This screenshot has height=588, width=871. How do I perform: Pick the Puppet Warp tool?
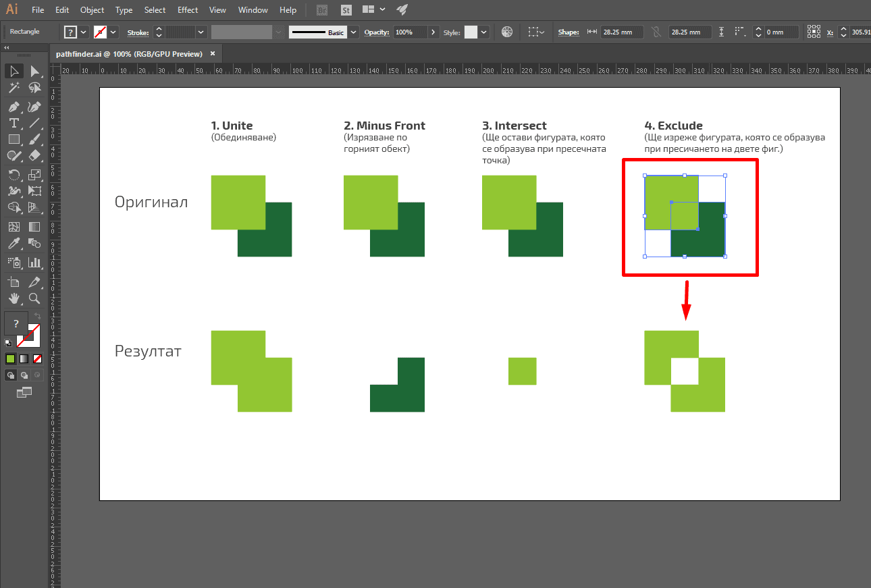[14, 191]
